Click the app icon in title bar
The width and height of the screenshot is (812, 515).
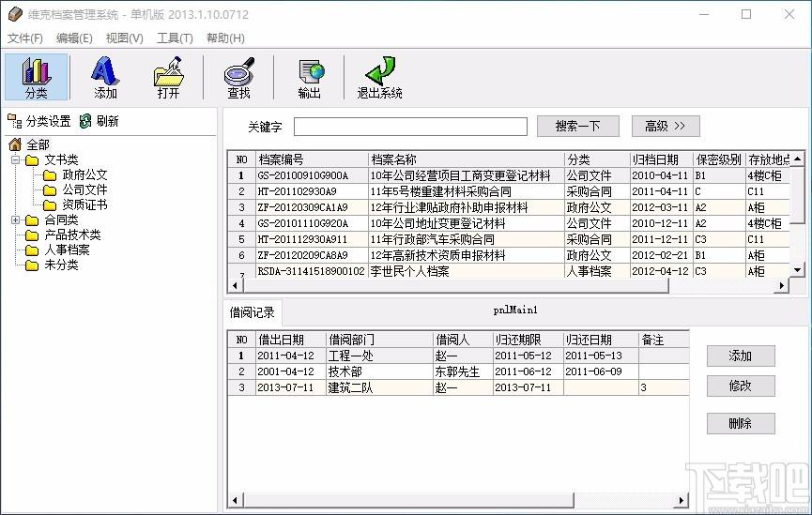pos(14,14)
